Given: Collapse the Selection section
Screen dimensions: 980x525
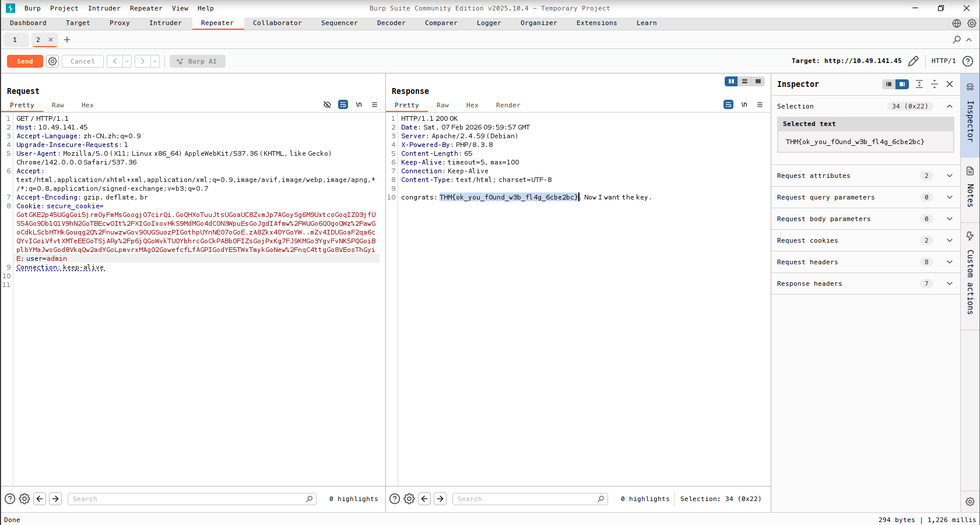Looking at the screenshot, I should point(950,106).
